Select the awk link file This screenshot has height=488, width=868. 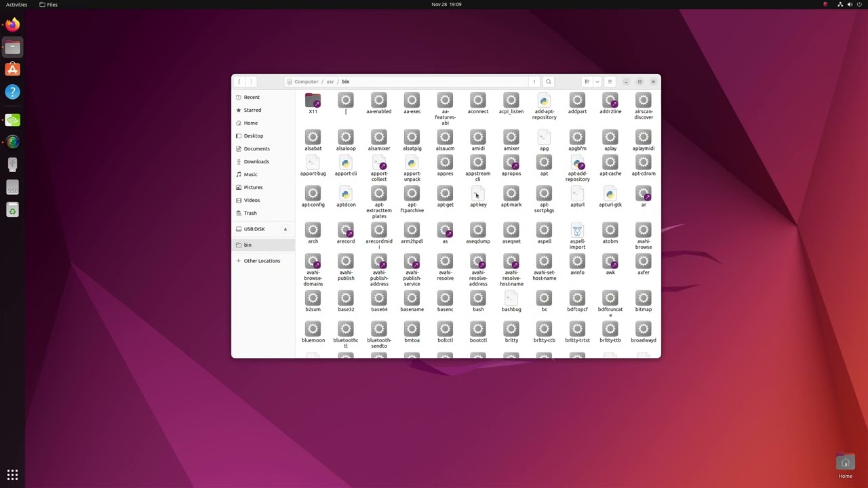(610, 264)
